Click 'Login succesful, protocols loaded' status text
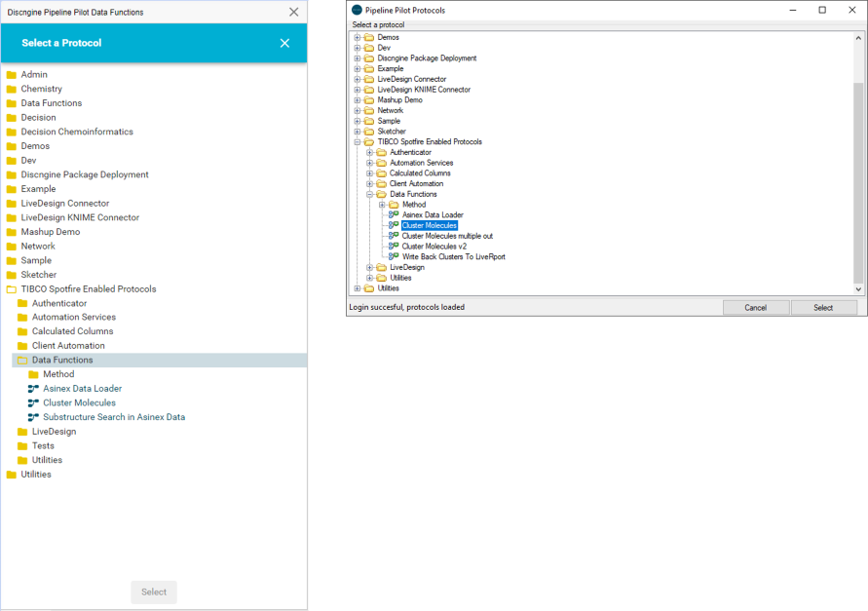This screenshot has width=868, height=611. [407, 307]
